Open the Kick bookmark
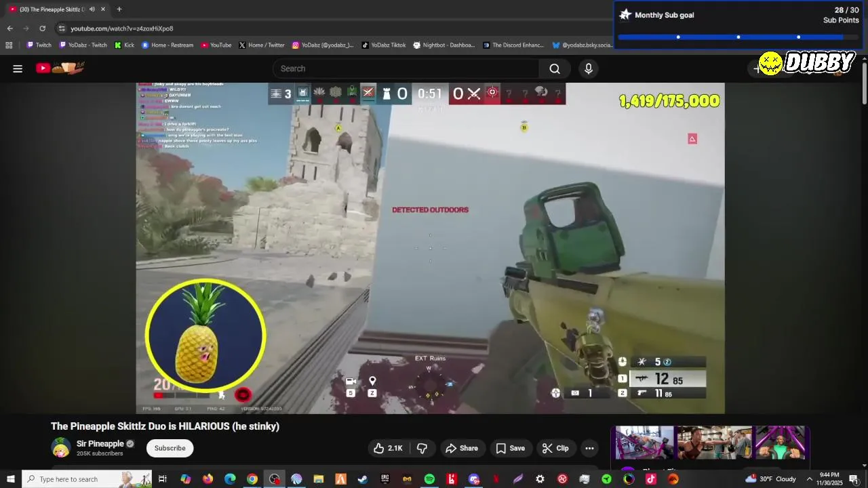Viewport: 868px width, 488px height. pyautogui.click(x=124, y=45)
